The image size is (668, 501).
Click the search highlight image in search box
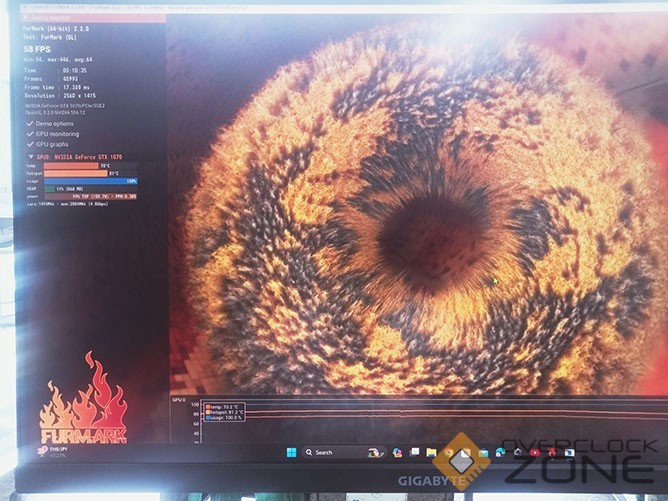tap(375, 453)
